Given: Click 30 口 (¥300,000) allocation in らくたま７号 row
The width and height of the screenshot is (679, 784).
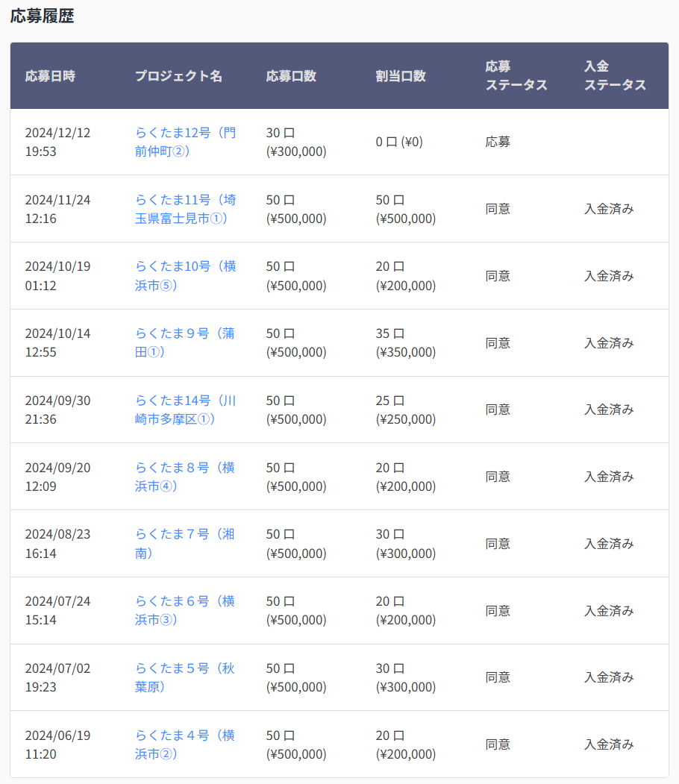Looking at the screenshot, I should 405,544.
